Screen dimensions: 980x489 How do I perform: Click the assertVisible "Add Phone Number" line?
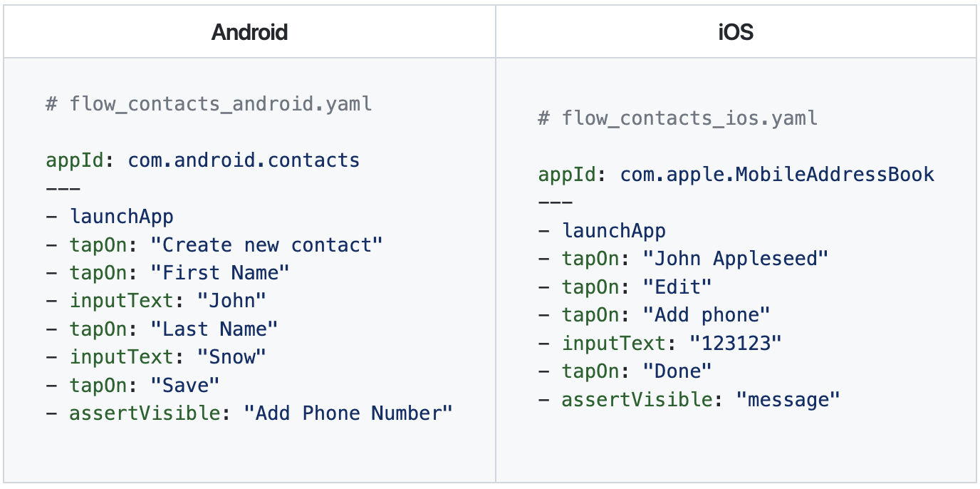click(249, 413)
